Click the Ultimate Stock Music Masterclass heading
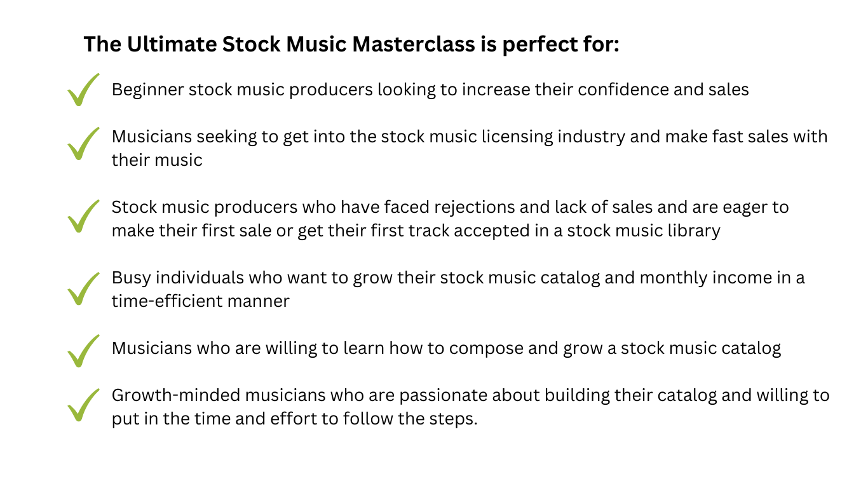The height and width of the screenshot is (488, 868). pos(351,44)
